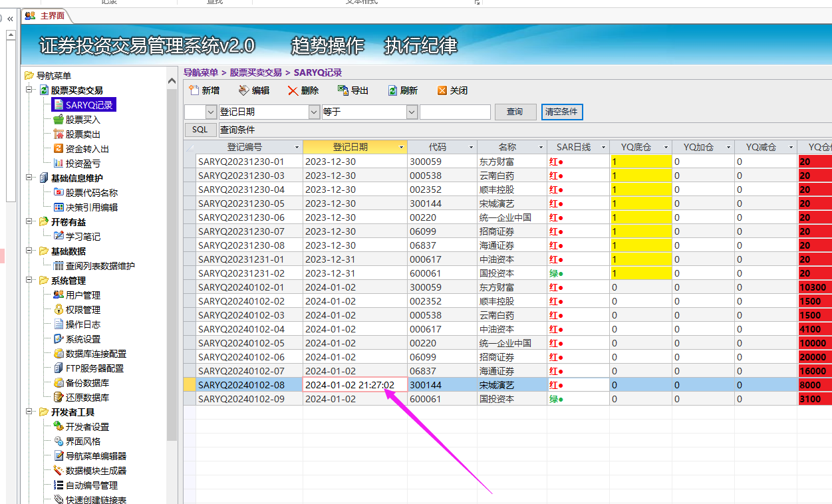This screenshot has width=832, height=504.
Task: Collapse the 基础数据 tree node
Action: point(29,251)
